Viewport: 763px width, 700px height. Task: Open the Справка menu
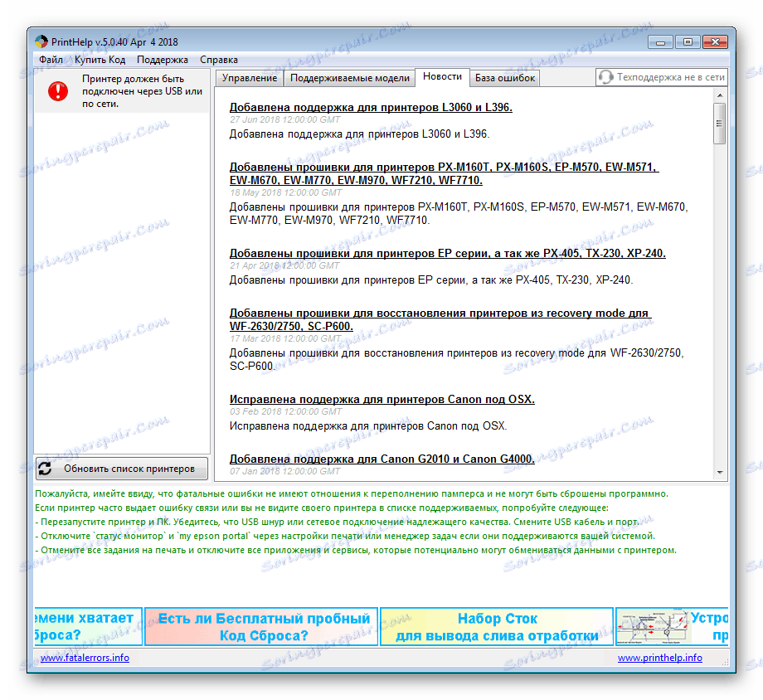[218, 60]
